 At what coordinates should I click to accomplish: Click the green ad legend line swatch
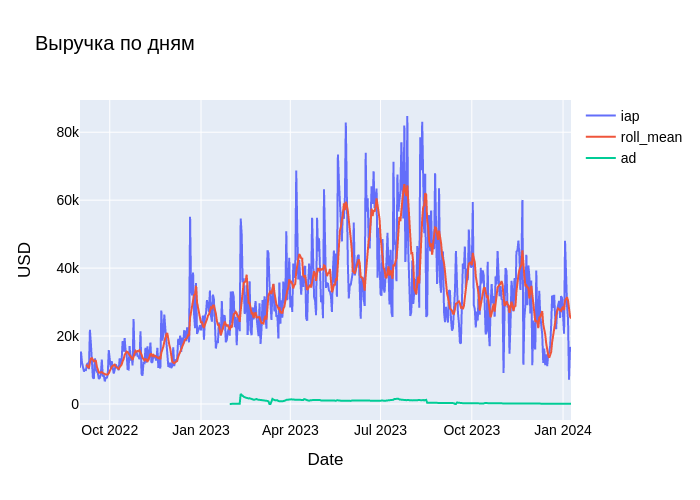(600, 158)
